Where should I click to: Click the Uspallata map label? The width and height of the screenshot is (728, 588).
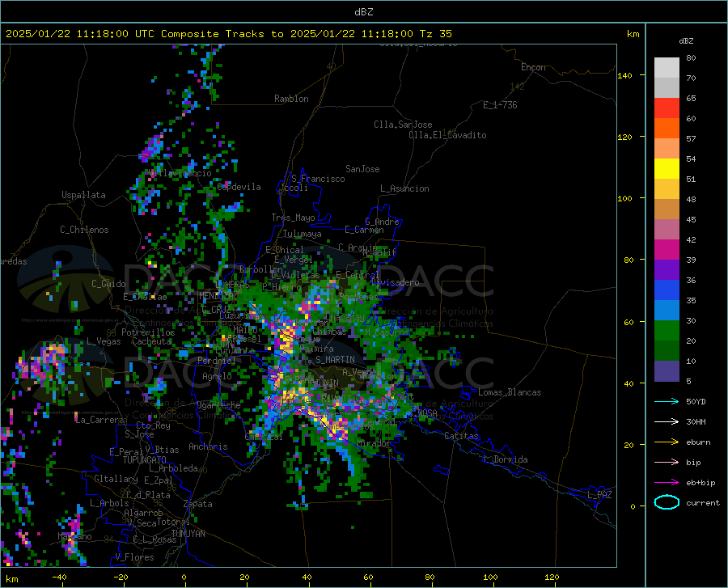coord(83,195)
